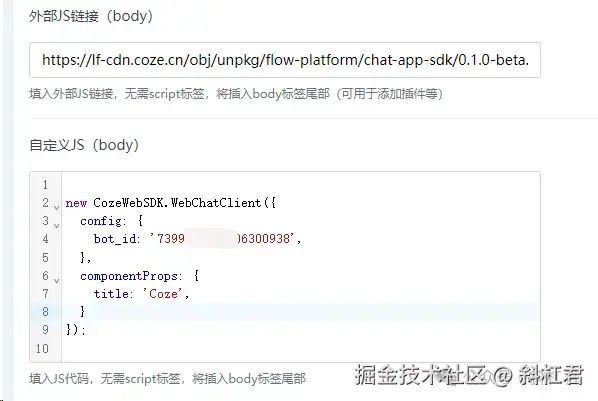Click the 外部JS链接 (body) label
This screenshot has height=401, width=598.
tap(91, 16)
